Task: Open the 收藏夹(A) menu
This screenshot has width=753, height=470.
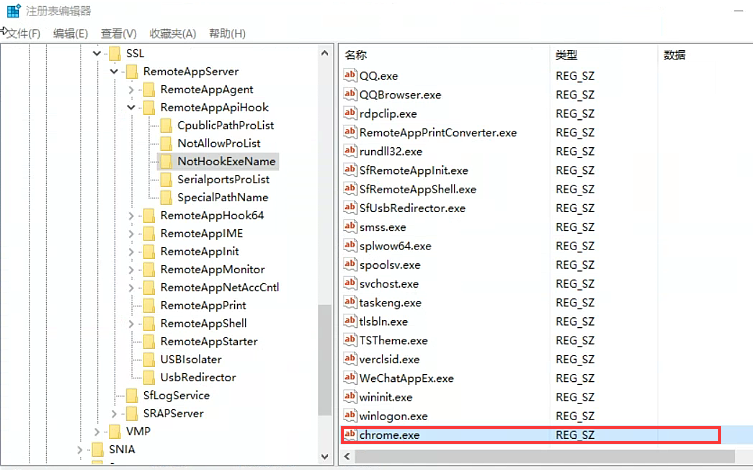Action: pyautogui.click(x=172, y=34)
